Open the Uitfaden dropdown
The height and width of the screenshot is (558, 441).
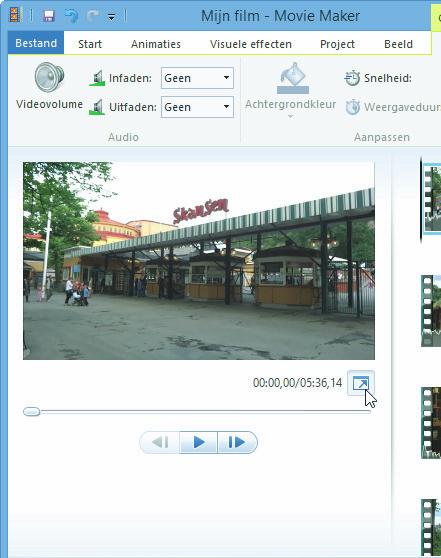pos(197,107)
